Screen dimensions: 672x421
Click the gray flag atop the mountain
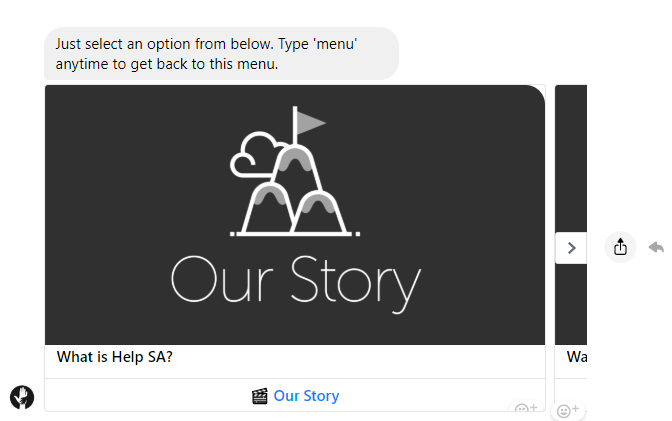click(311, 122)
